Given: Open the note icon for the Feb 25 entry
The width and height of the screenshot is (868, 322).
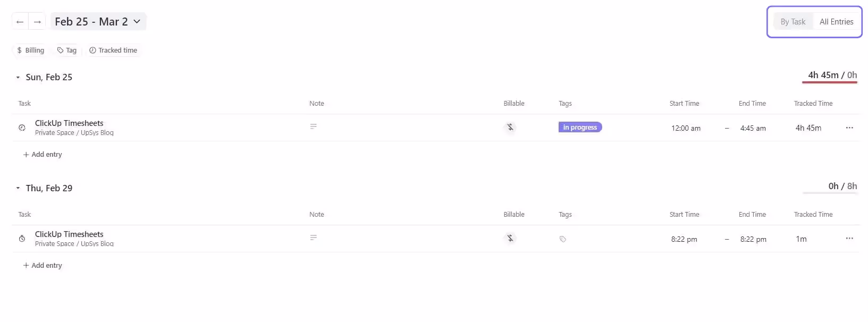Looking at the screenshot, I should point(314,126).
